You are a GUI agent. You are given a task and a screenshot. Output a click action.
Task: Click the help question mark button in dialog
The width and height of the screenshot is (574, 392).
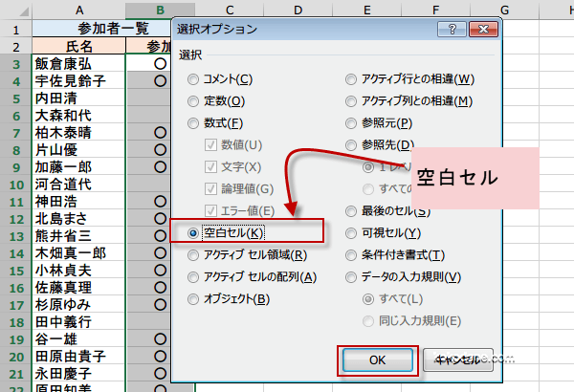tap(452, 29)
